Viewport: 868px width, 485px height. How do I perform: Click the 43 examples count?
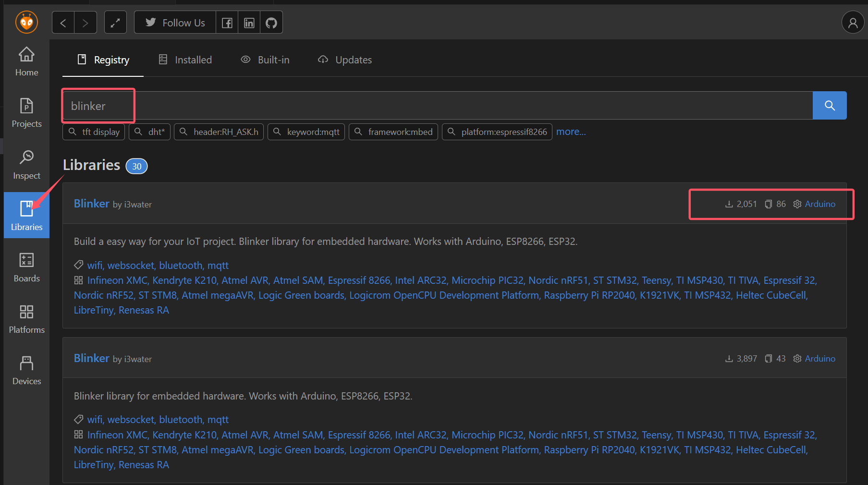coord(775,359)
